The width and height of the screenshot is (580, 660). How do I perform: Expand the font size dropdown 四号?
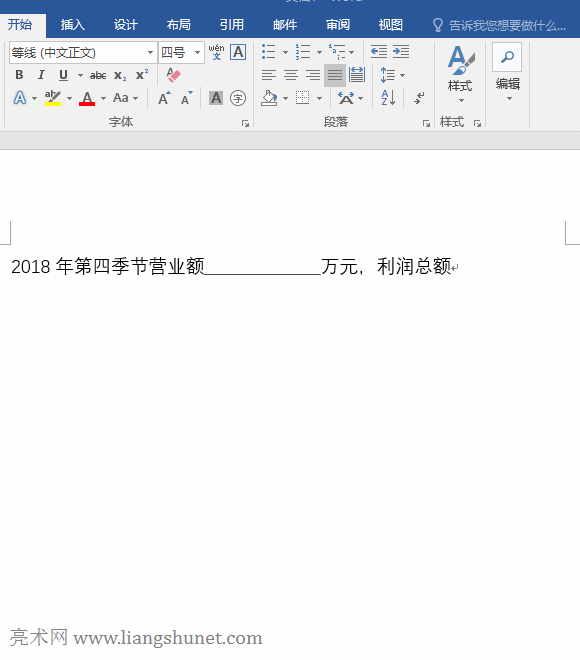(197, 53)
